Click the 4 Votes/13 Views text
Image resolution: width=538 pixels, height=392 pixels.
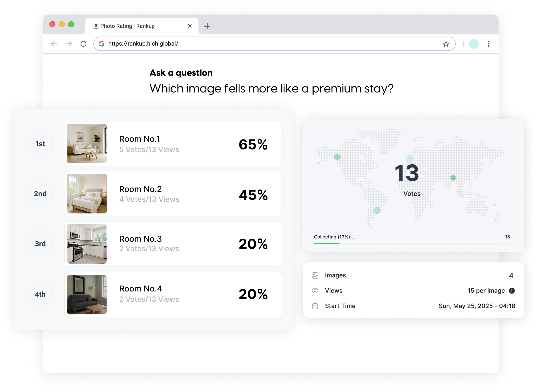(149, 199)
